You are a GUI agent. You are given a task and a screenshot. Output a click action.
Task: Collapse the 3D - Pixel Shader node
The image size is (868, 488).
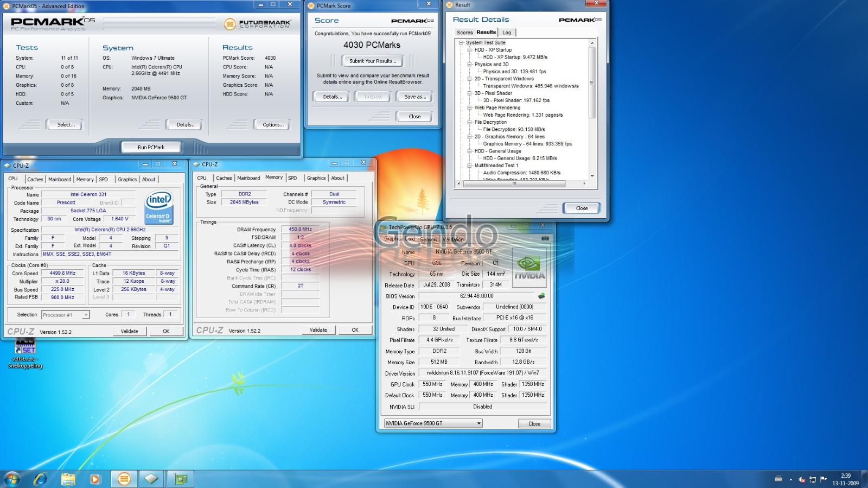pyautogui.click(x=470, y=93)
